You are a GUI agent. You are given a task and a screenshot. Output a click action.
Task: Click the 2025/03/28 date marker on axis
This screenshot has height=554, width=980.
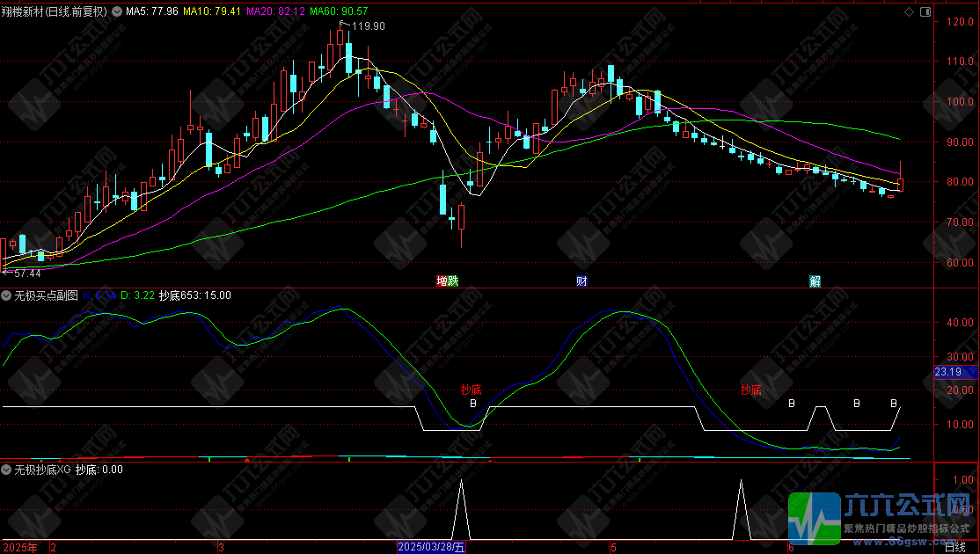pyautogui.click(x=431, y=548)
